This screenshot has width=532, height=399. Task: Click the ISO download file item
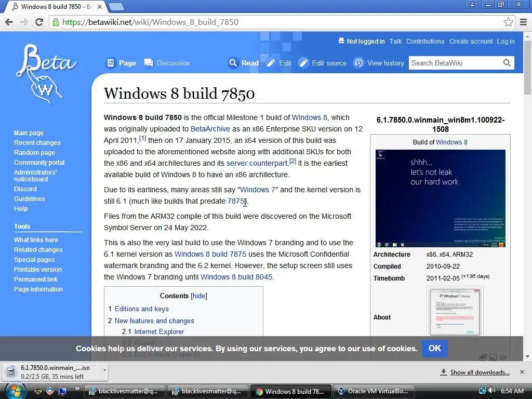point(52,372)
